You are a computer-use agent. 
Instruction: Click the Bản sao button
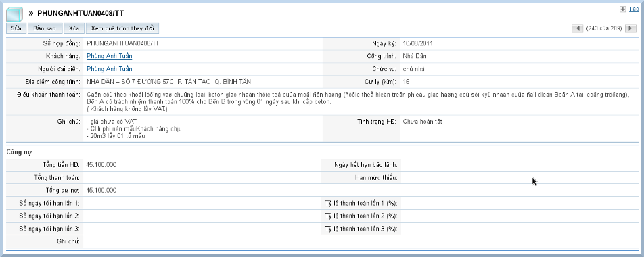coord(45,28)
